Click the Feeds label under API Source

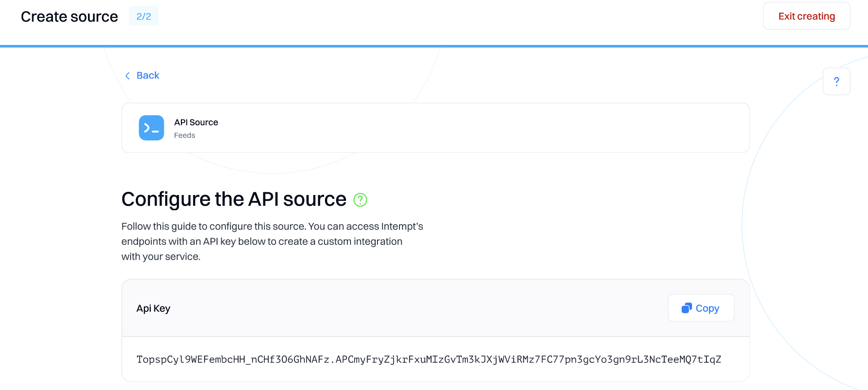184,135
